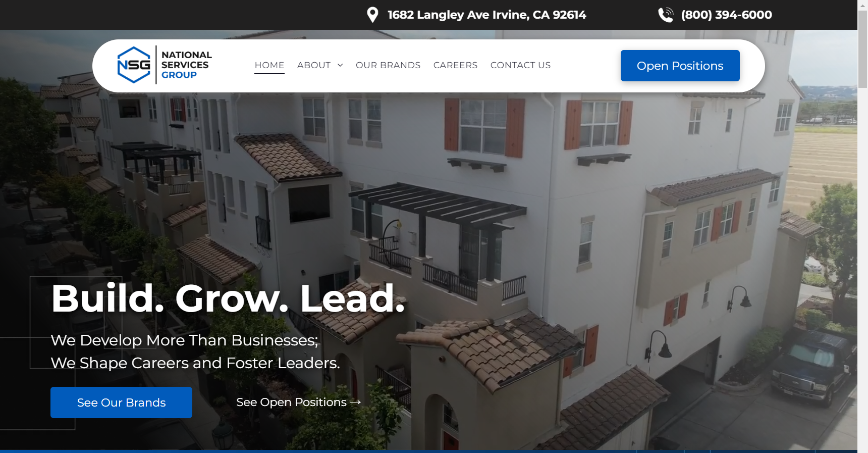Expand the About dropdown chevron
868x453 pixels.
[x=340, y=65]
